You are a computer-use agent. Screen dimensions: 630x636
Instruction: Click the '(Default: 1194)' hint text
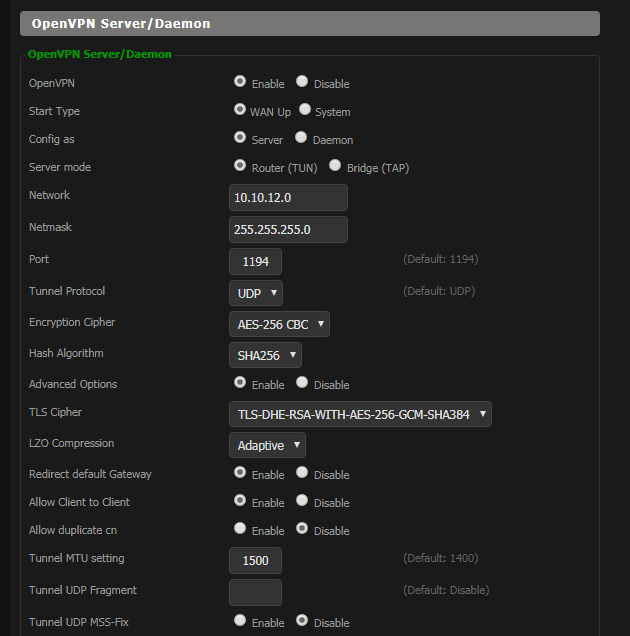pos(441,259)
